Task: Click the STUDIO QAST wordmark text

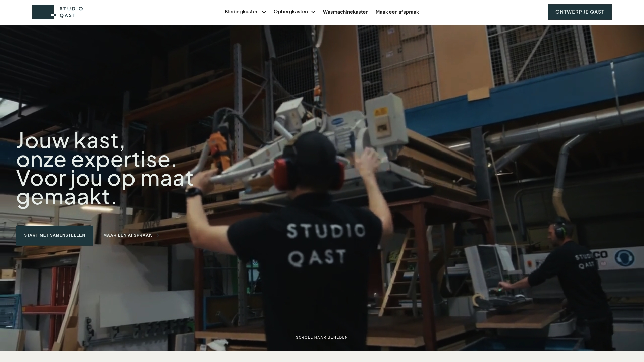Action: coord(70,12)
